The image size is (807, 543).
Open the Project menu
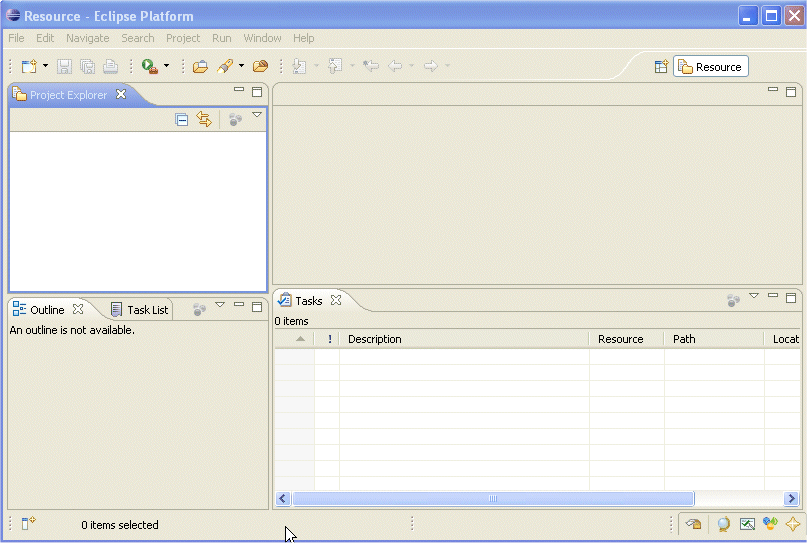(183, 38)
